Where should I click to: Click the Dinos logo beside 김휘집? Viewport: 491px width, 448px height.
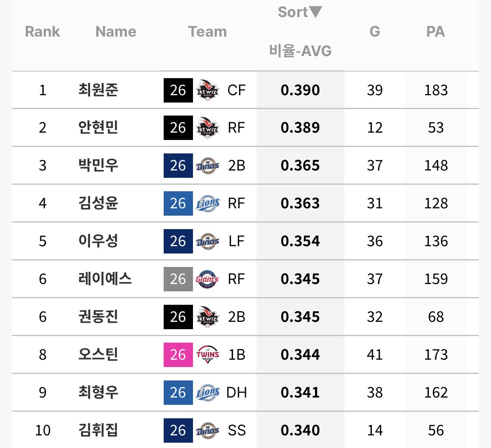(208, 431)
